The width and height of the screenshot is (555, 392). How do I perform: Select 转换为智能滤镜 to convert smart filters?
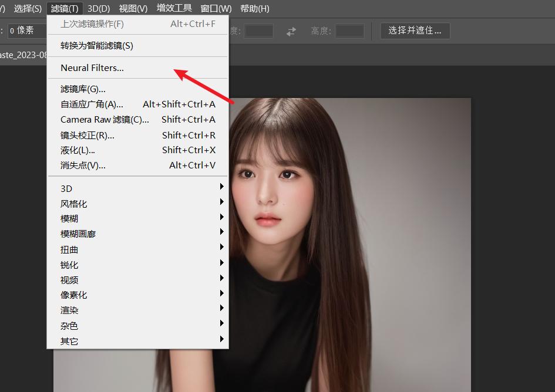coord(97,45)
